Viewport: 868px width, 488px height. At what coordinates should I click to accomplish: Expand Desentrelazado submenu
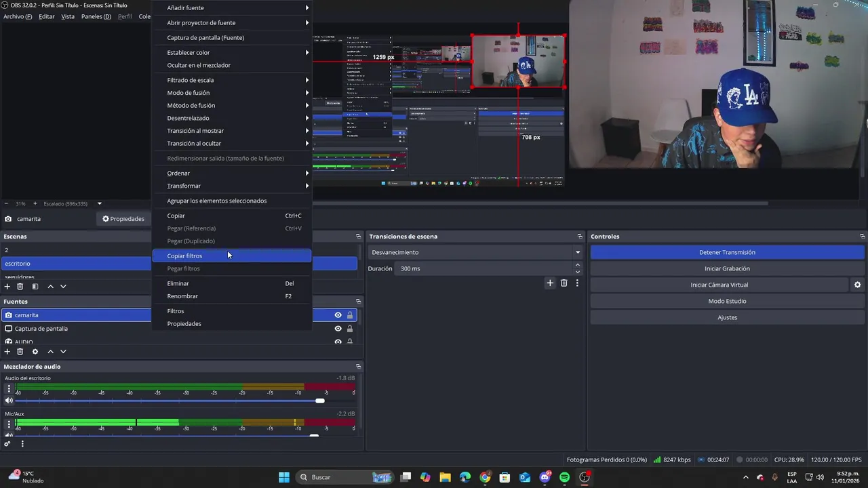coord(231,118)
